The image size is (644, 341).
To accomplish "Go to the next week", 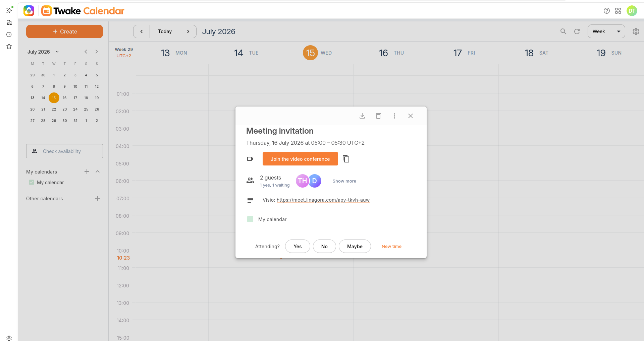I will tap(188, 31).
